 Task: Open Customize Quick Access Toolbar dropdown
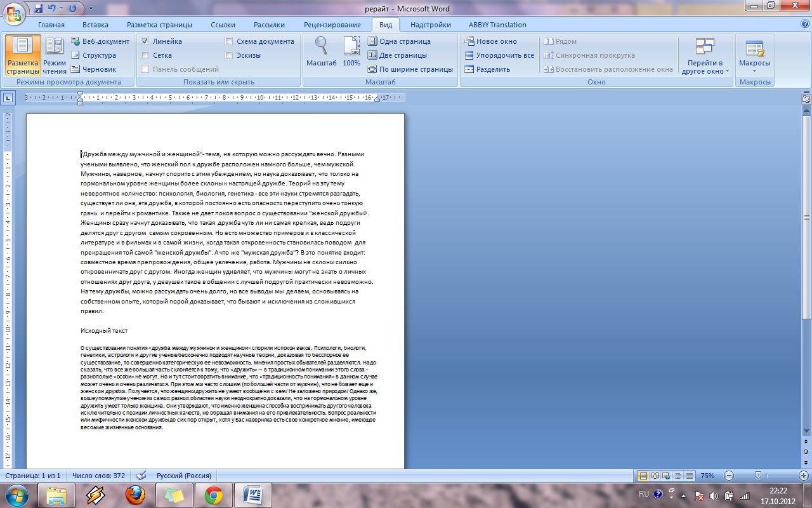tap(90, 8)
